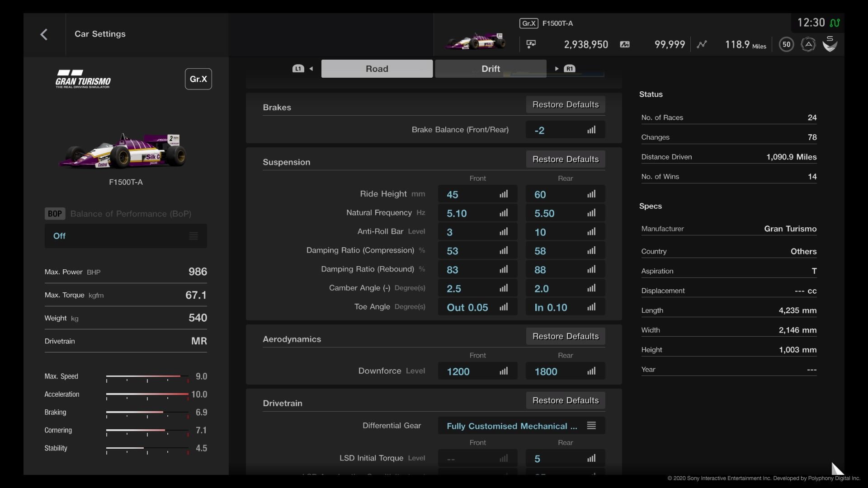Restore Defaults for Drivetrain

point(566,400)
